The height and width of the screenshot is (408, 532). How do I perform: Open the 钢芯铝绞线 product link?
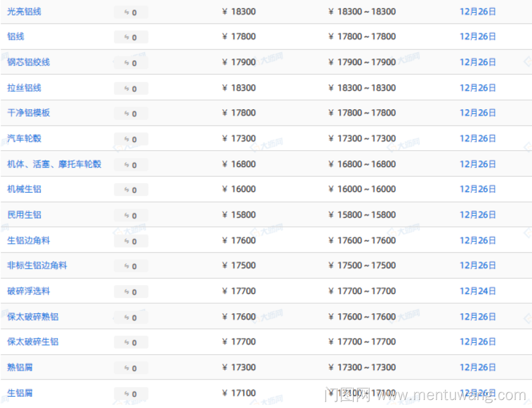pos(28,62)
